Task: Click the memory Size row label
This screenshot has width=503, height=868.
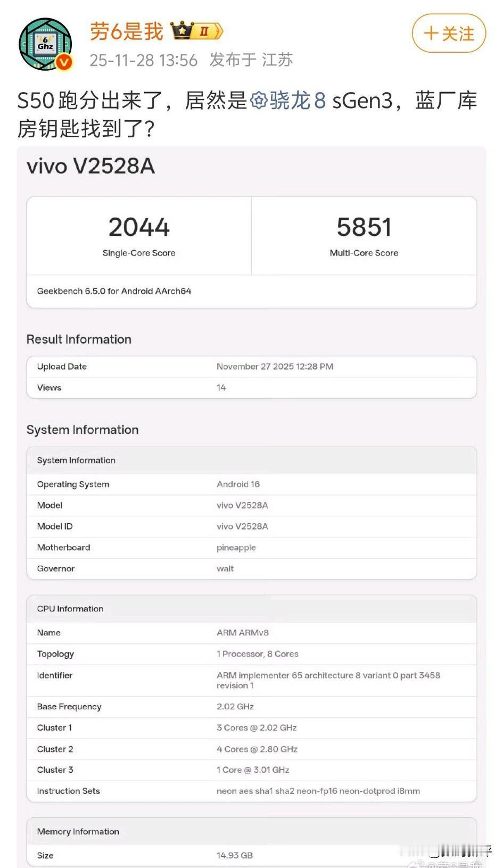Action: point(45,856)
